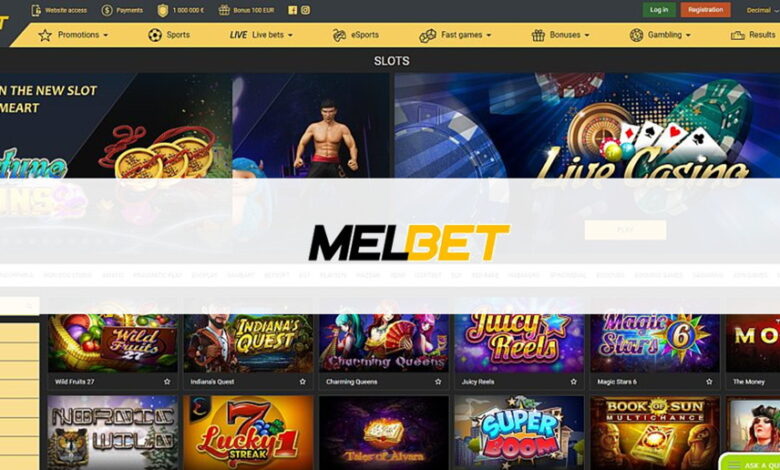Click the eSports controller icon
This screenshot has width=780, height=470.
point(339,35)
